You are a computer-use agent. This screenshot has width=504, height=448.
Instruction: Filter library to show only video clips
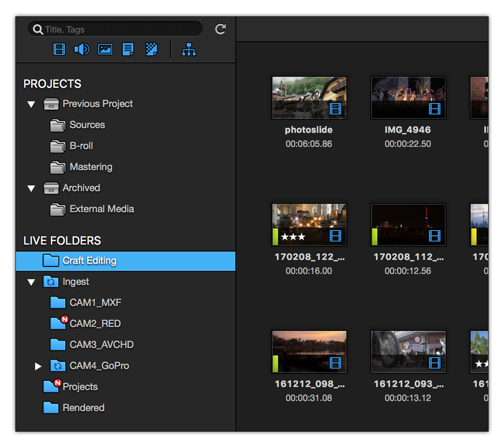tap(58, 49)
